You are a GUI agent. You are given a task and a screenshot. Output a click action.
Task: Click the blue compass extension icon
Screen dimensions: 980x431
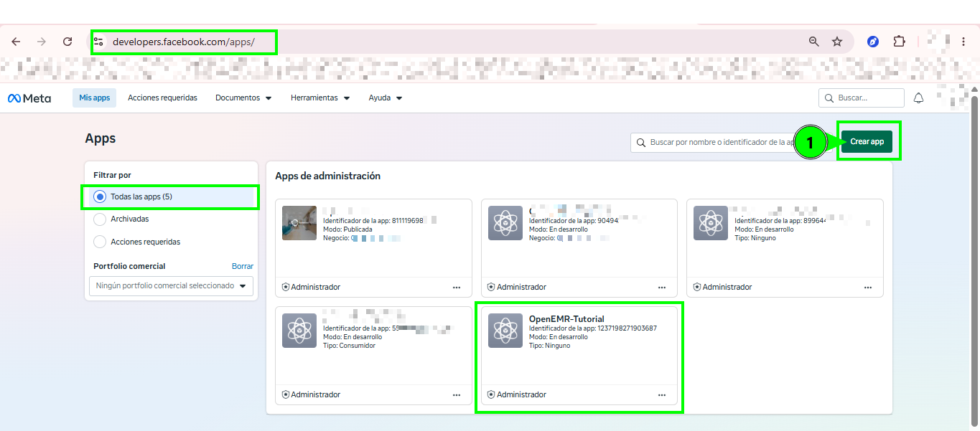pyautogui.click(x=873, y=42)
